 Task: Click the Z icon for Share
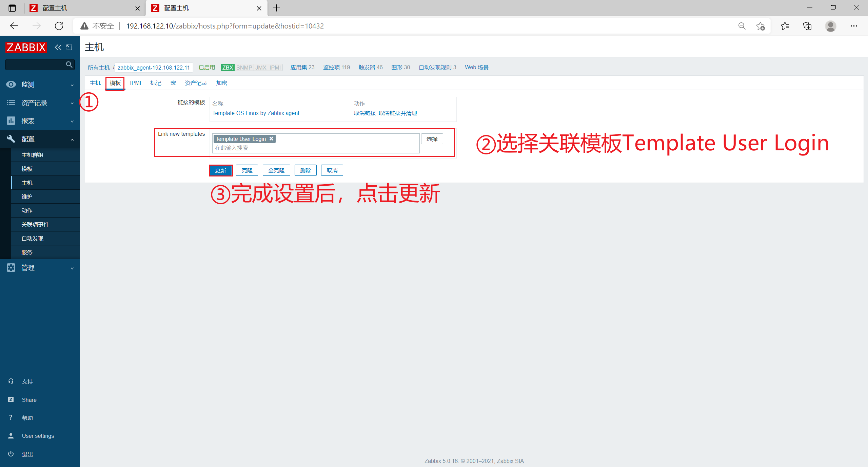[x=11, y=399]
